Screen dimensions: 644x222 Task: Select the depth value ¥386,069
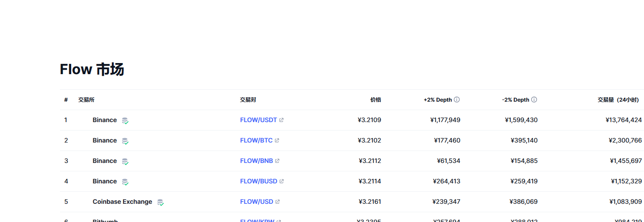click(524, 202)
